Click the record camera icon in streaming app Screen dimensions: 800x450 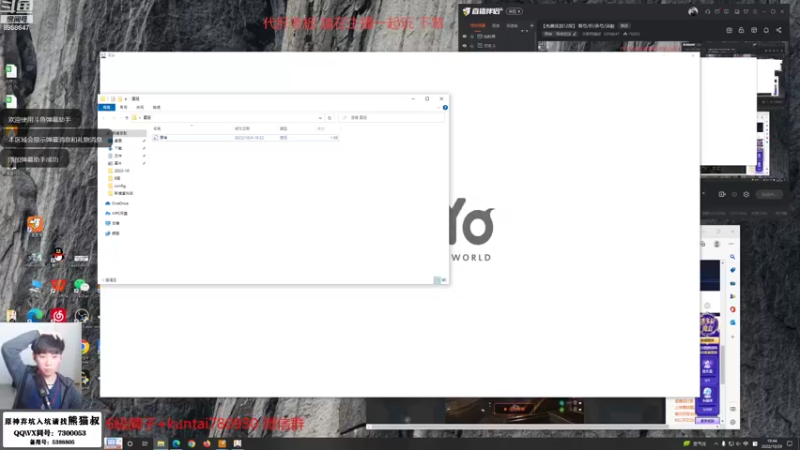(721, 194)
